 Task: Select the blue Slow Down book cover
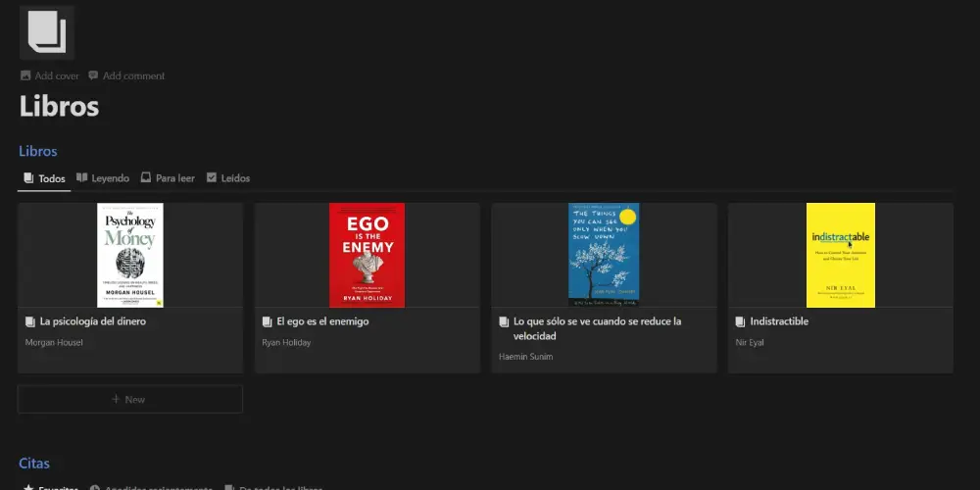click(x=604, y=255)
